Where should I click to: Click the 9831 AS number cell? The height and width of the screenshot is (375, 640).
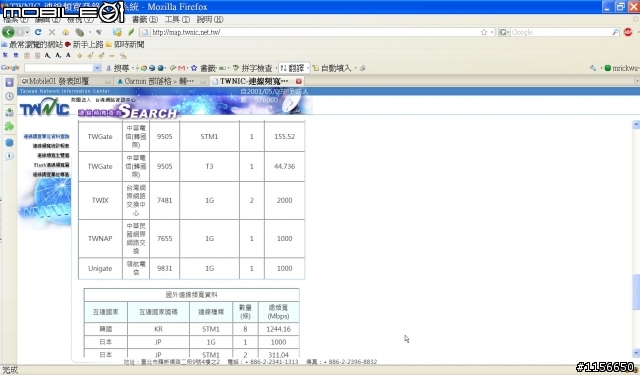pos(164,268)
